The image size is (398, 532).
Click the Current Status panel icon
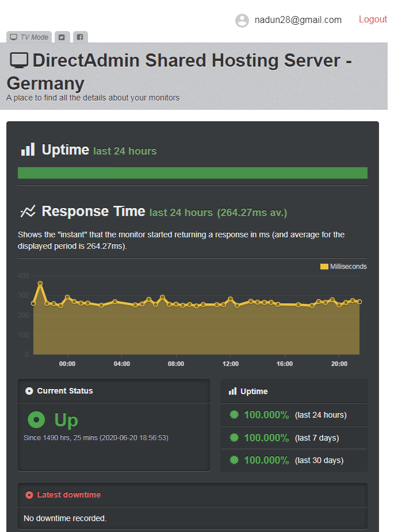[29, 391]
